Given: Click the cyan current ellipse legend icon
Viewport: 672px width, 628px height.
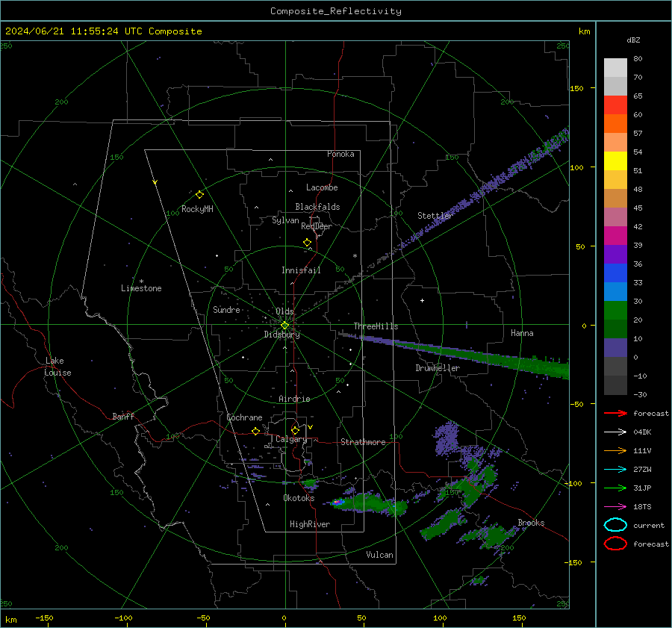Looking at the screenshot, I should [x=615, y=525].
